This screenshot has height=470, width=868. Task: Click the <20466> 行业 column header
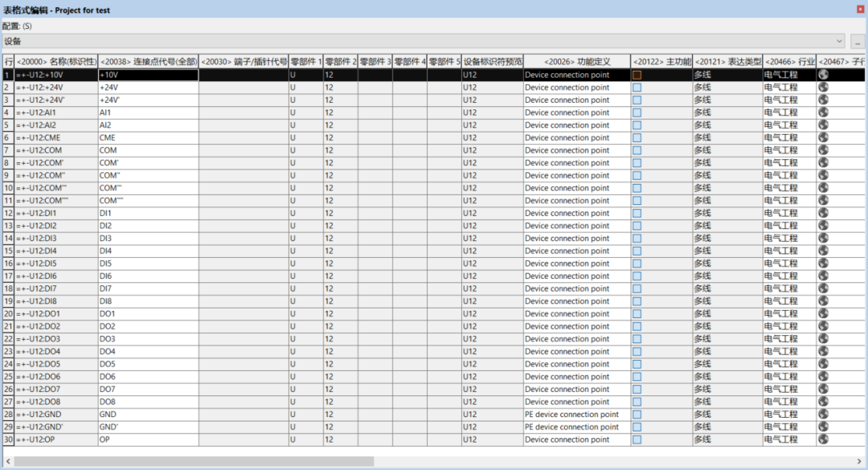pos(789,61)
